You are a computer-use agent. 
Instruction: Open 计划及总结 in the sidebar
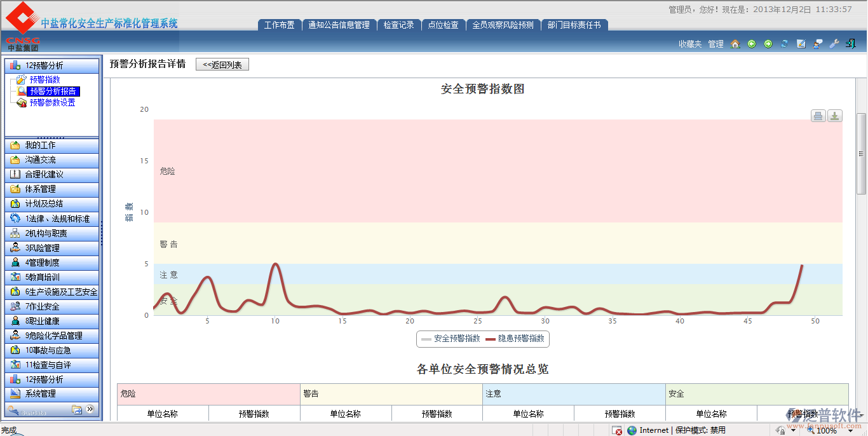coord(52,203)
